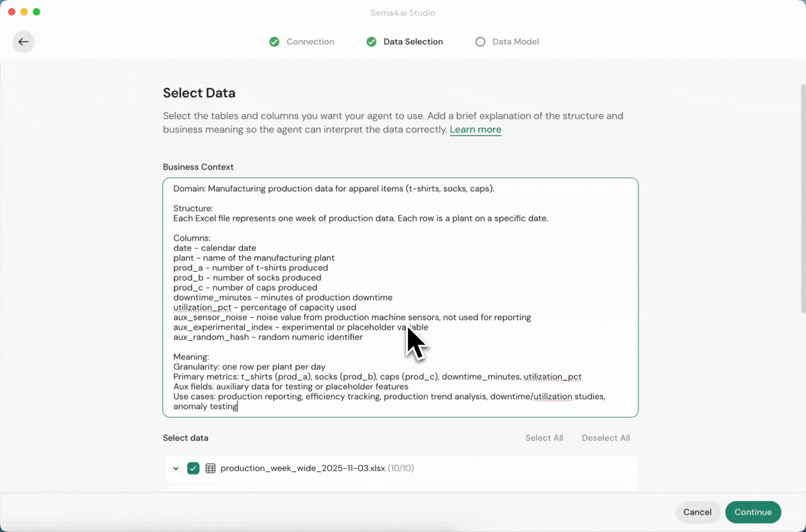
Task: Collapse the production_week_wide file entry
Action: [x=175, y=468]
